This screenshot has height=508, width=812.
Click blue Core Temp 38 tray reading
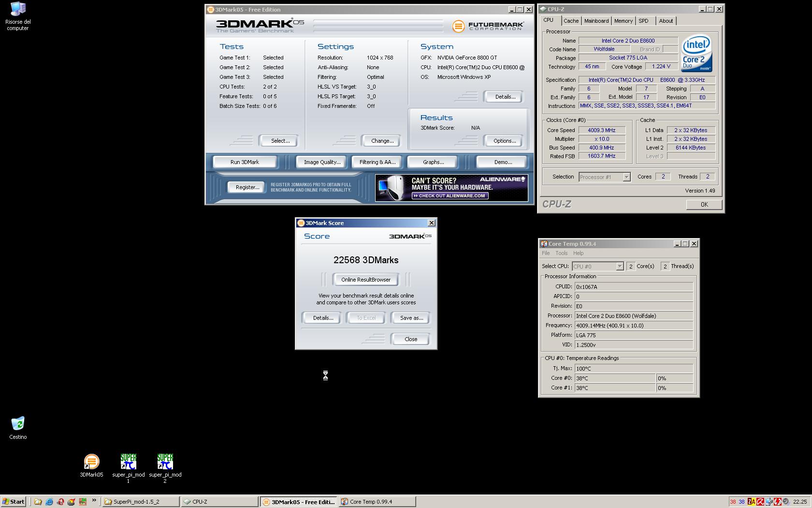[x=741, y=502]
